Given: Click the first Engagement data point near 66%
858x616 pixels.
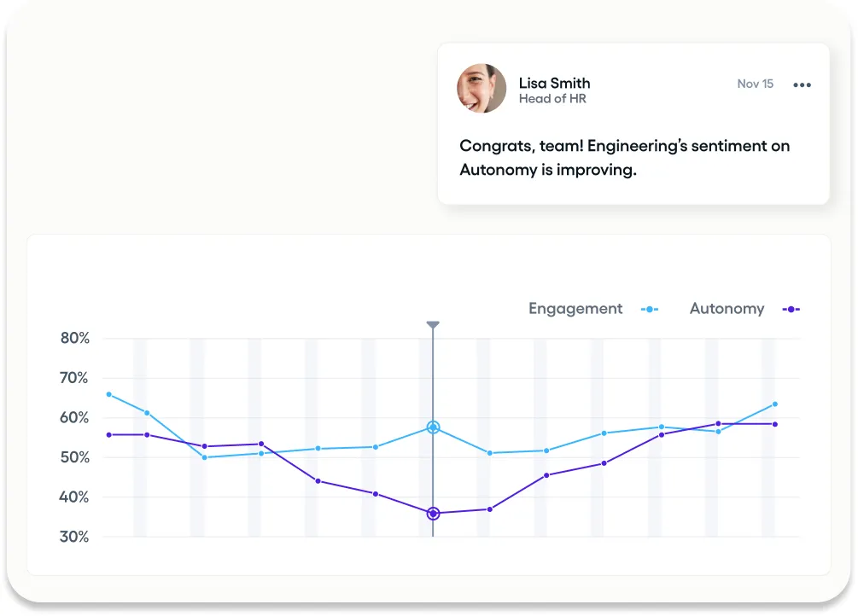Looking at the screenshot, I should 108,394.
